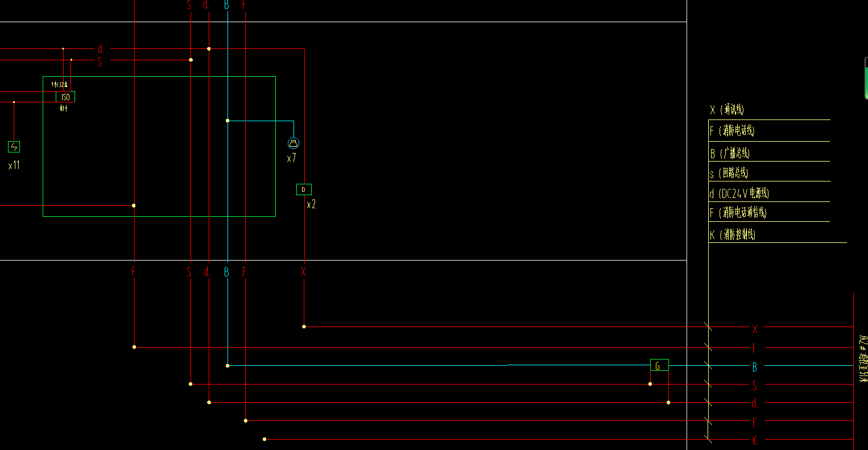
Task: Click junction dot below G box on d. line
Action: pos(668,402)
